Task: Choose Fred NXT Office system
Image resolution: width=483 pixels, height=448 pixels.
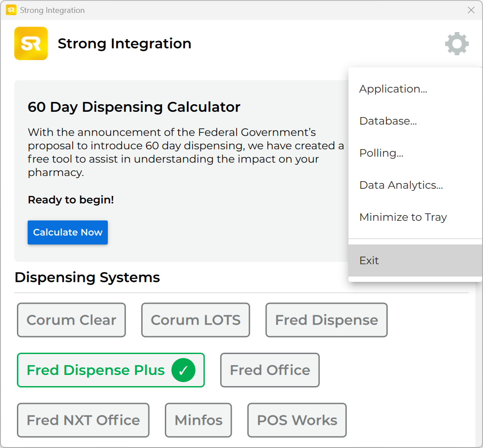Action: tap(83, 420)
